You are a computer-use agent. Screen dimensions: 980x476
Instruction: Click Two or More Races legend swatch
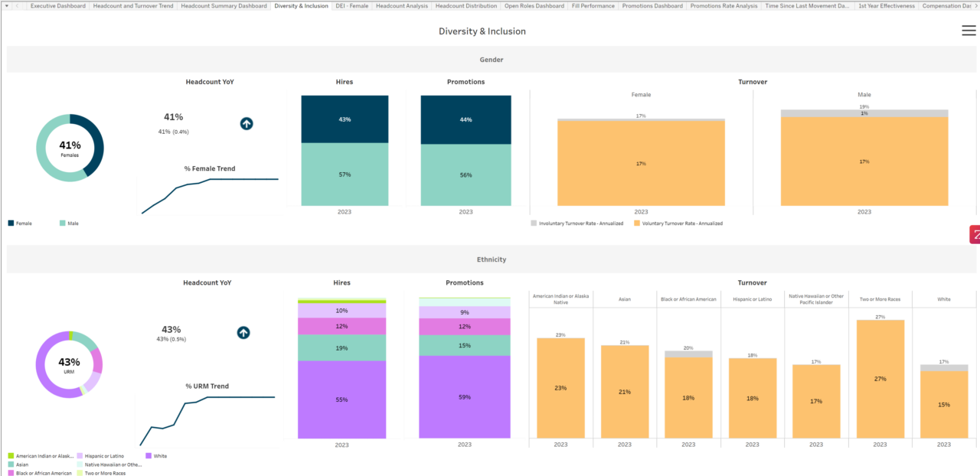[80, 473]
